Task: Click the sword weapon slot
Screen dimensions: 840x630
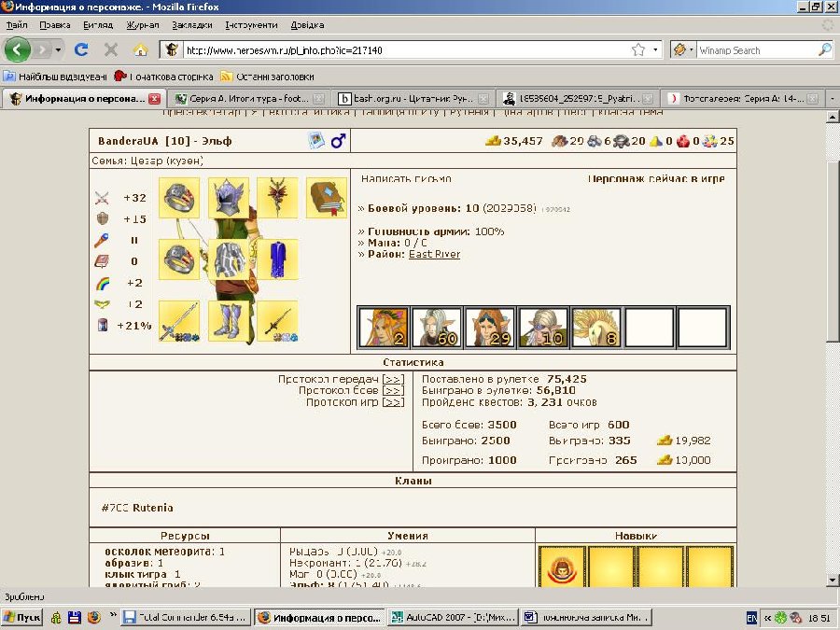Action: 179,321
